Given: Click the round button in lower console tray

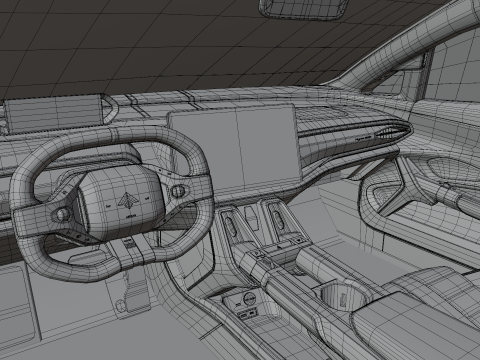Looking at the screenshot, I should point(249,298).
